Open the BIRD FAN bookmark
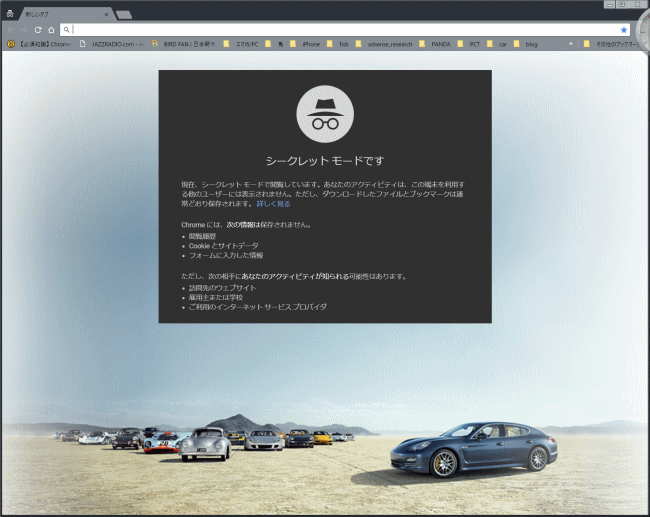This screenshot has width=650, height=517. pos(183,44)
